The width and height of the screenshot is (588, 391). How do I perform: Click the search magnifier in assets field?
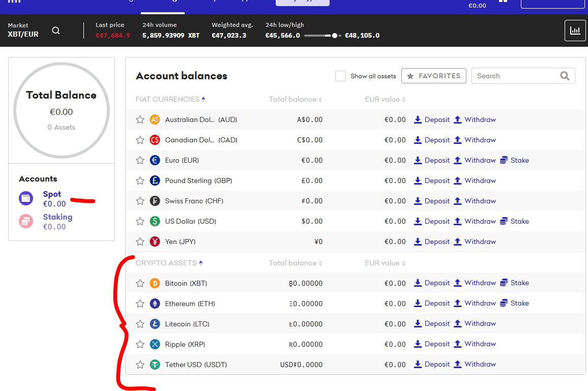tap(565, 76)
